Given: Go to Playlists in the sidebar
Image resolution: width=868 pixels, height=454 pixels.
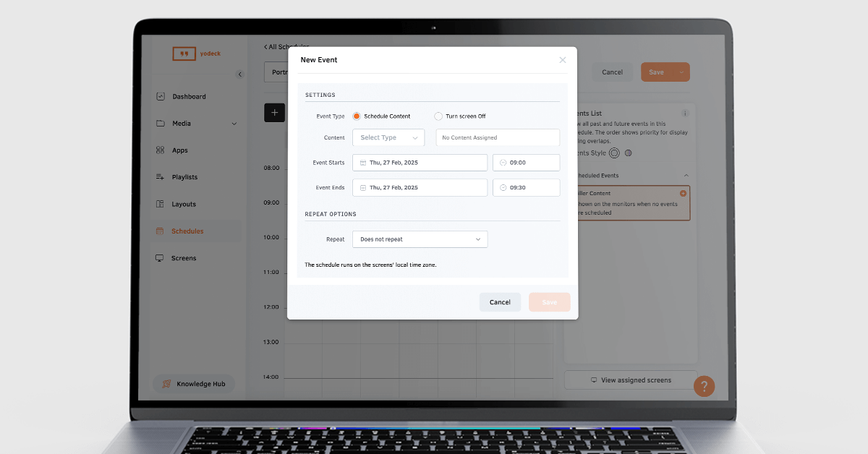Looking at the screenshot, I should click(x=184, y=177).
